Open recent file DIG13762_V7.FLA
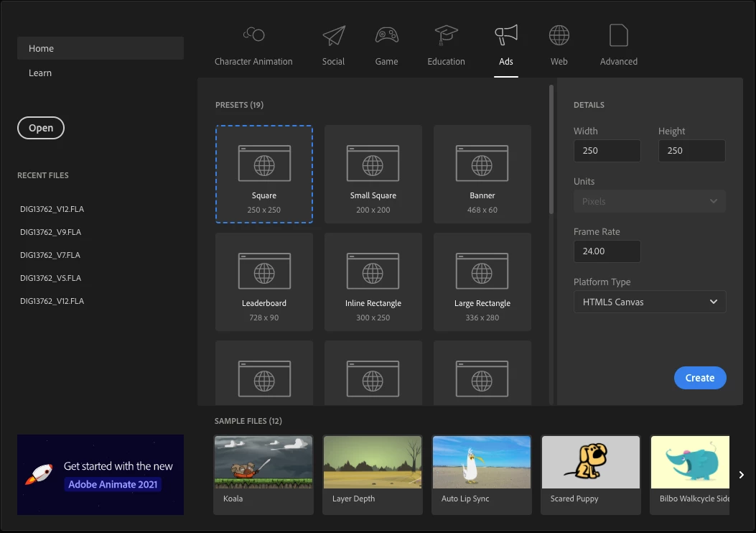This screenshot has width=756, height=533. click(x=50, y=255)
